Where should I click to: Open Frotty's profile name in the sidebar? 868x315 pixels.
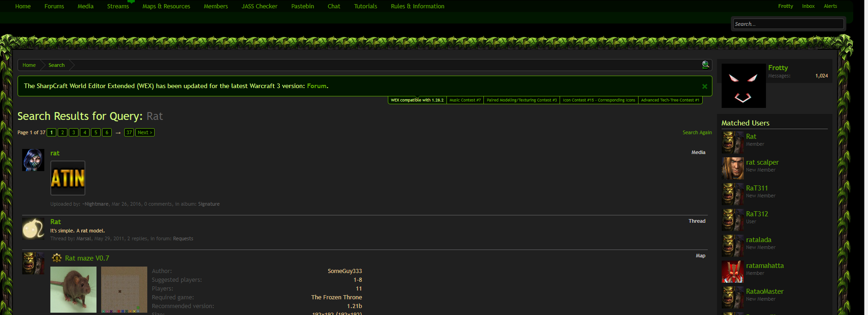tap(778, 68)
